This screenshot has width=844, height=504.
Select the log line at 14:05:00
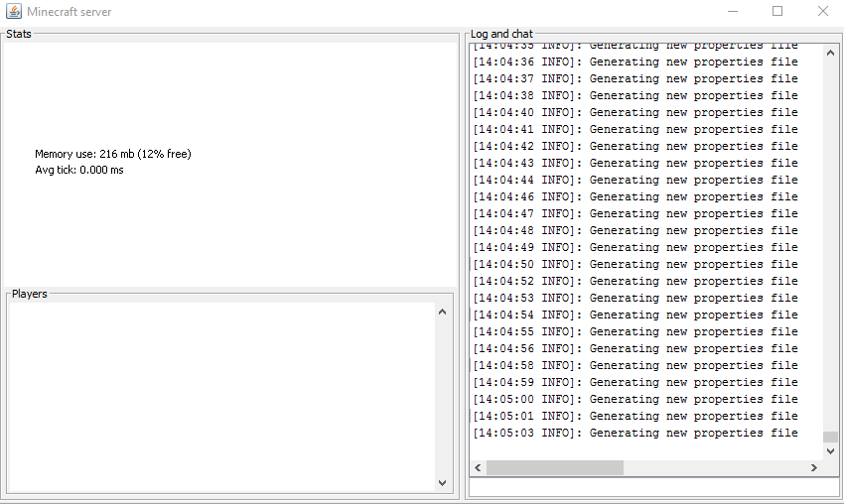[635, 399]
